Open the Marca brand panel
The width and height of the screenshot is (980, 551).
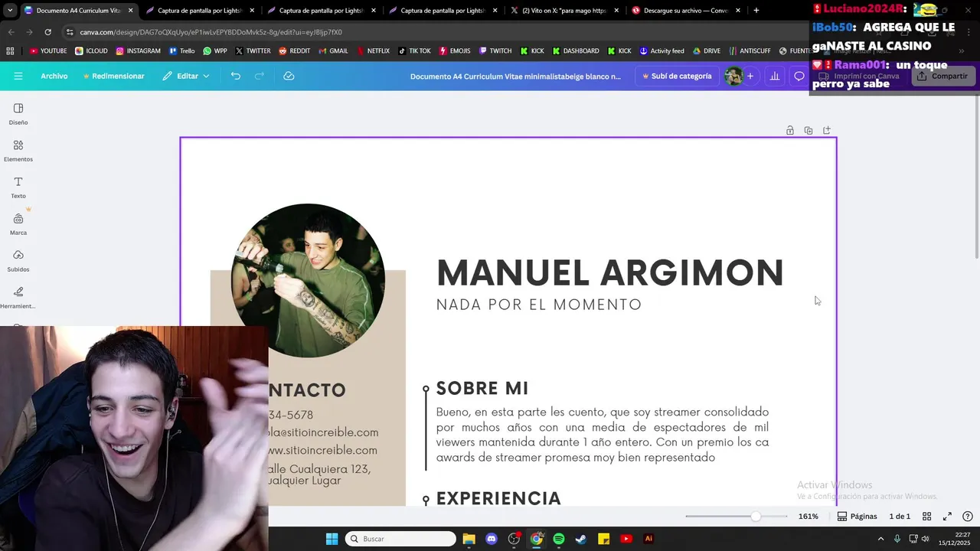pyautogui.click(x=18, y=224)
